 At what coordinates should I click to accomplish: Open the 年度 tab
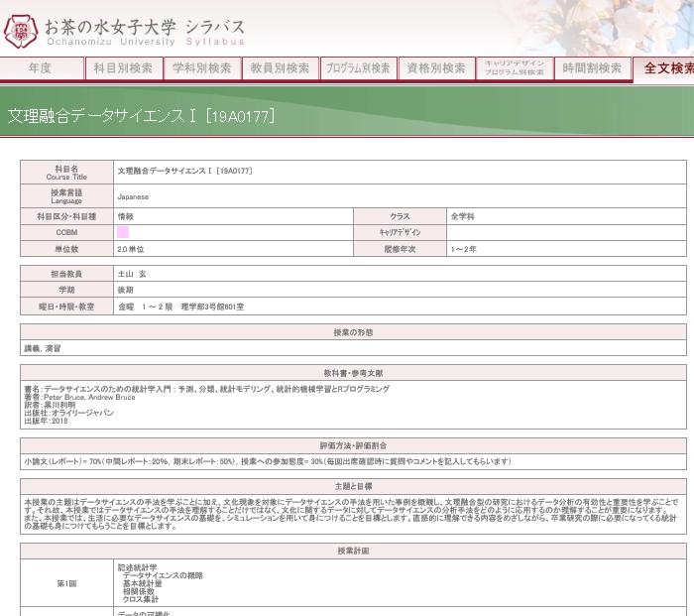pos(40,68)
